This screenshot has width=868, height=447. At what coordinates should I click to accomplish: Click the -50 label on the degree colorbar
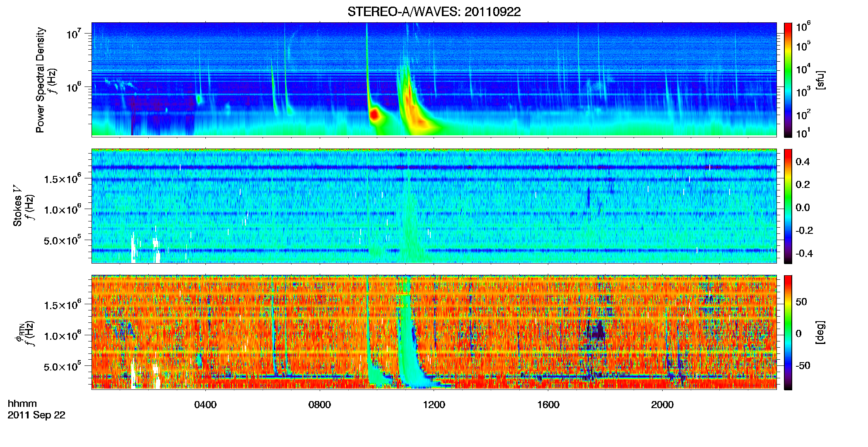pos(803,366)
